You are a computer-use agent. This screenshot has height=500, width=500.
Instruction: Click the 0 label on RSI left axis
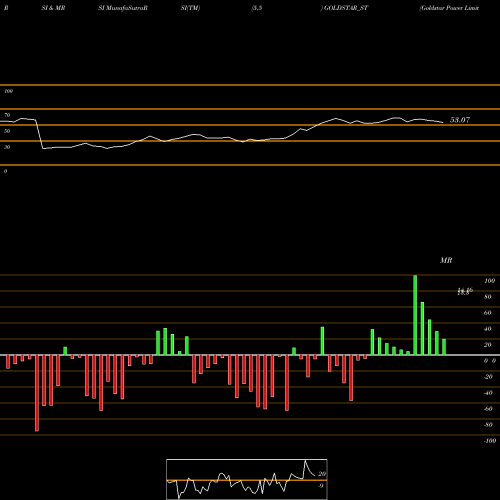[6, 171]
